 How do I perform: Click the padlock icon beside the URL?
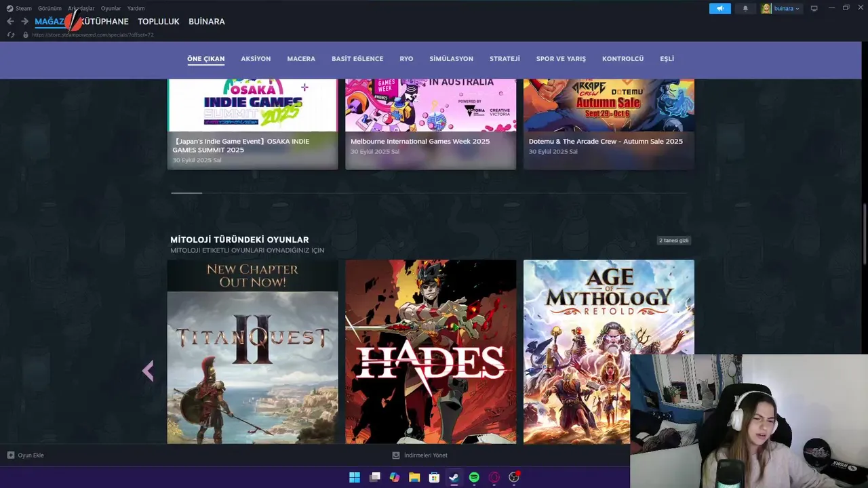click(x=26, y=35)
